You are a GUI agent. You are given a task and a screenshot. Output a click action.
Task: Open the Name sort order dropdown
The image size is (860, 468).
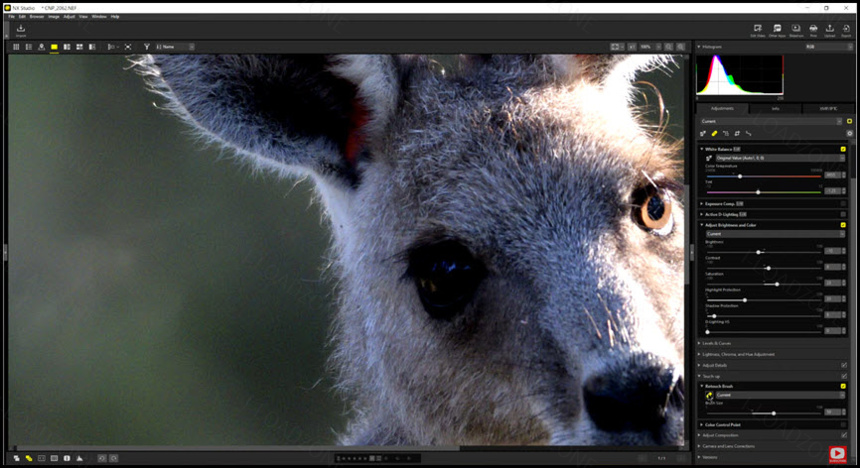[x=175, y=47]
